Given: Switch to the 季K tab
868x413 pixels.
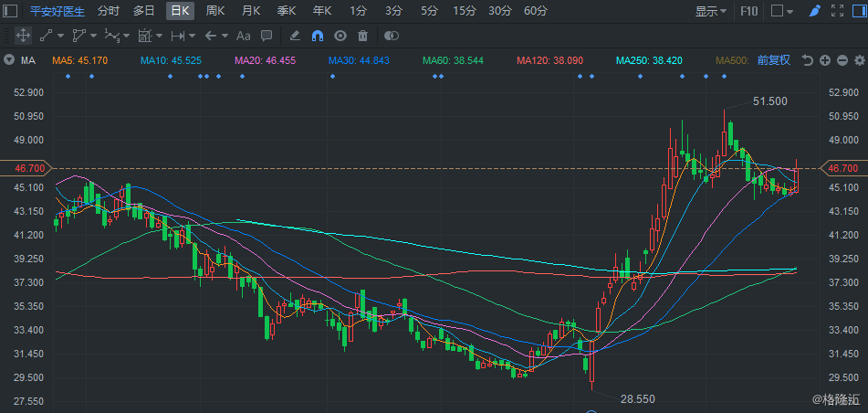Looking at the screenshot, I should click(287, 11).
